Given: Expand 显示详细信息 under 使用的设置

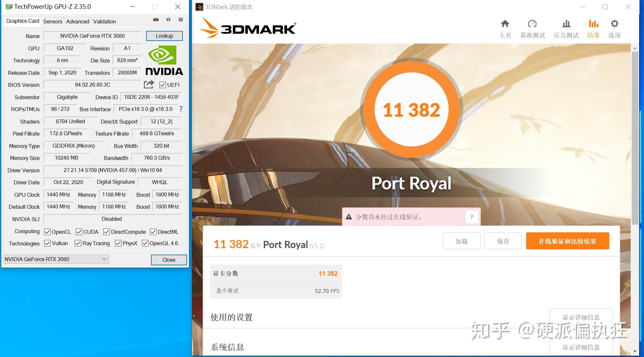Looking at the screenshot, I should (581, 317).
